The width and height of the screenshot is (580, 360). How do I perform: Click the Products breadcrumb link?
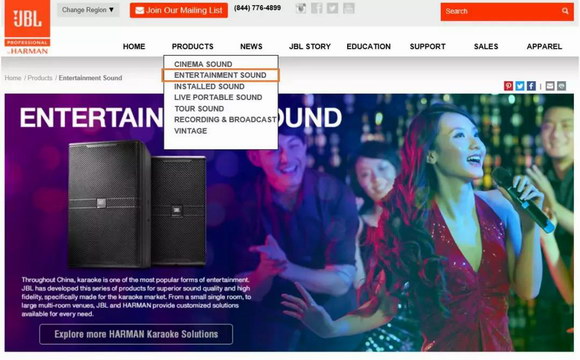(40, 78)
